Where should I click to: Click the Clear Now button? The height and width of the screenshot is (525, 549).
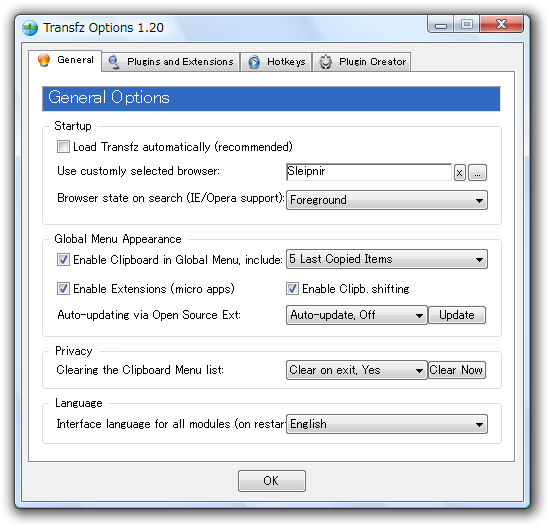(457, 370)
